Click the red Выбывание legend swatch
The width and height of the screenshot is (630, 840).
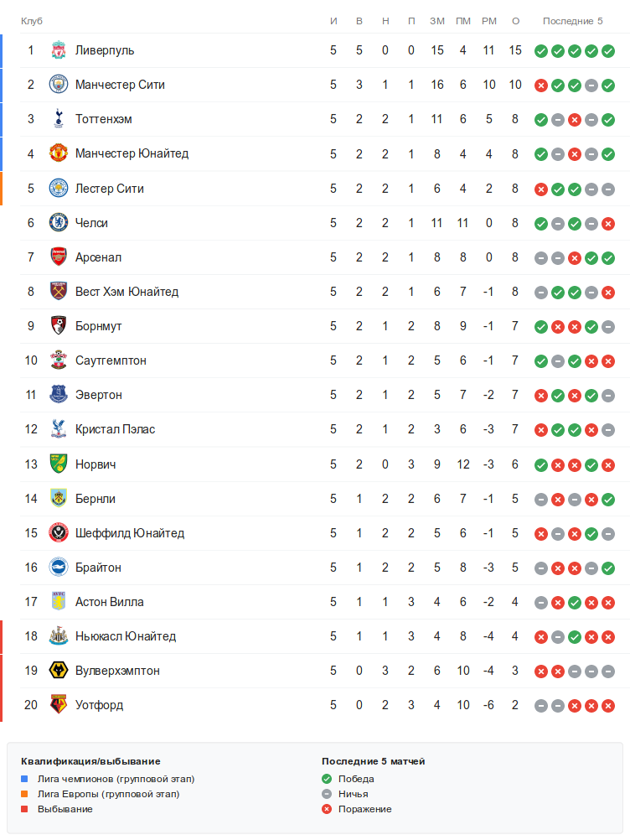click(25, 809)
